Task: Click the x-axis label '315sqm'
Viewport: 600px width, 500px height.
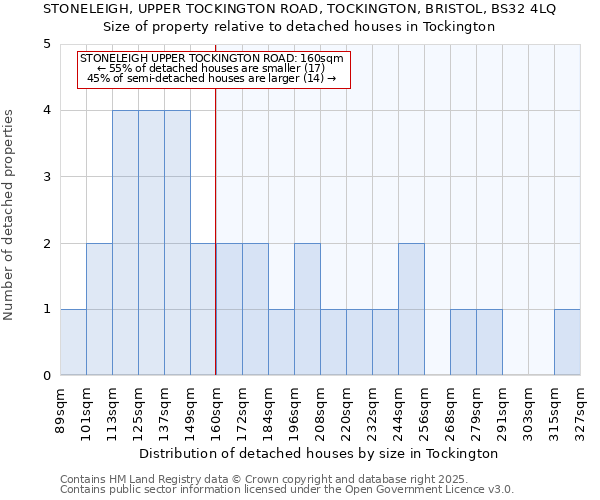Action: click(554, 414)
